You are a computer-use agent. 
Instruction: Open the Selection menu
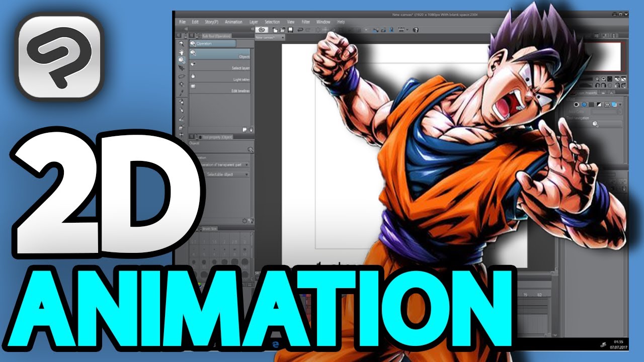coord(272,22)
